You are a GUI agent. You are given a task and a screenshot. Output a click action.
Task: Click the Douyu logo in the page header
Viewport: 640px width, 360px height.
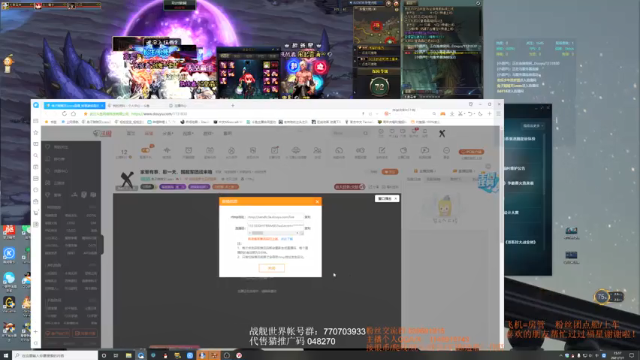(x=102, y=133)
